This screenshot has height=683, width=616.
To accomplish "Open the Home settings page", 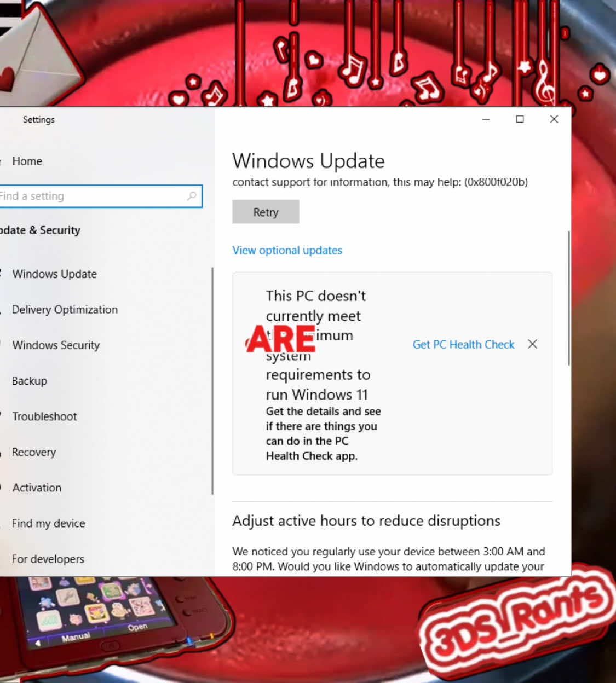I will pos(27,161).
